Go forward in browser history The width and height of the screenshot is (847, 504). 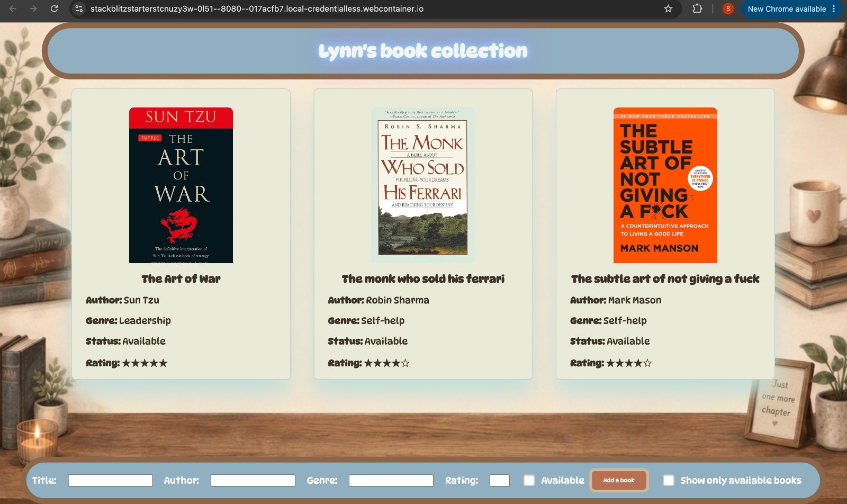tap(33, 9)
